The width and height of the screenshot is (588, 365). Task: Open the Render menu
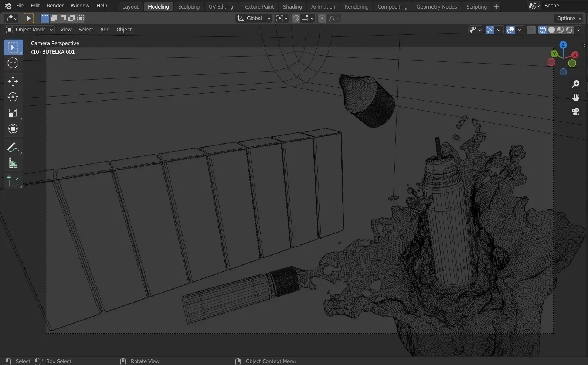[55, 6]
